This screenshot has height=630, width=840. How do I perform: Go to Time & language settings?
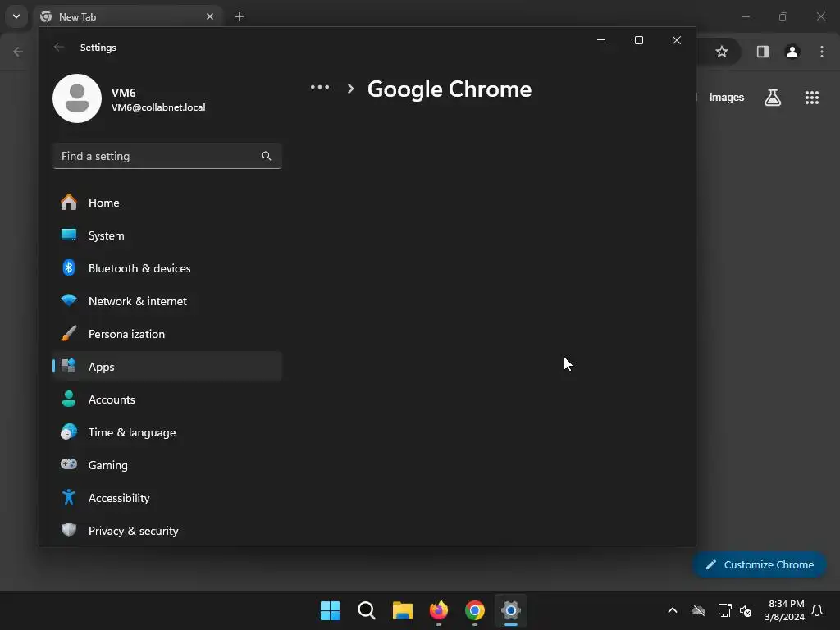pyautogui.click(x=167, y=432)
